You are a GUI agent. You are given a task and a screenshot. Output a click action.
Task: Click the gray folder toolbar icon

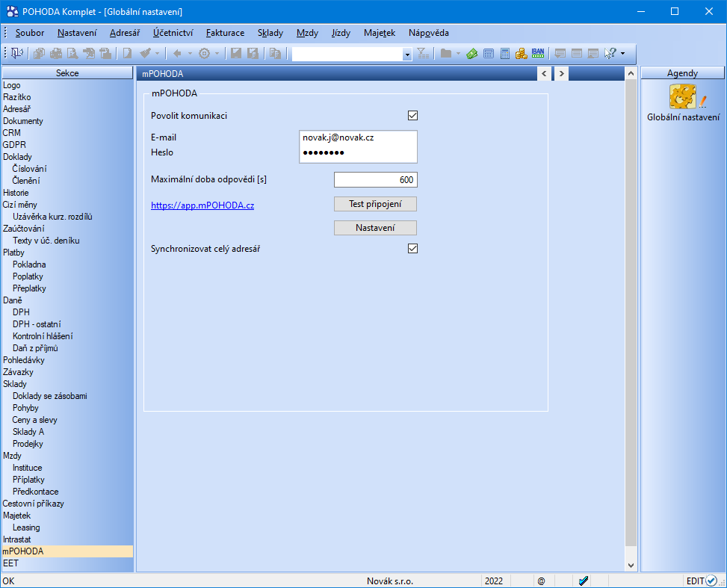pyautogui.click(x=446, y=53)
